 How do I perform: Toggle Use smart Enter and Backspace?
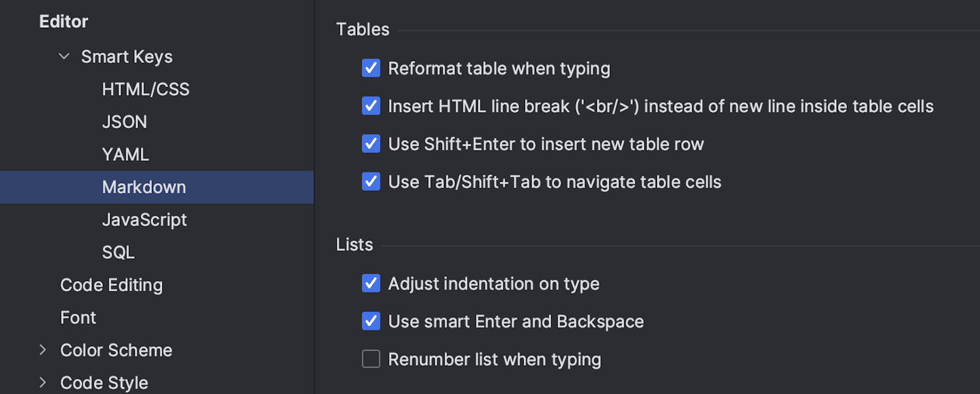[371, 321]
